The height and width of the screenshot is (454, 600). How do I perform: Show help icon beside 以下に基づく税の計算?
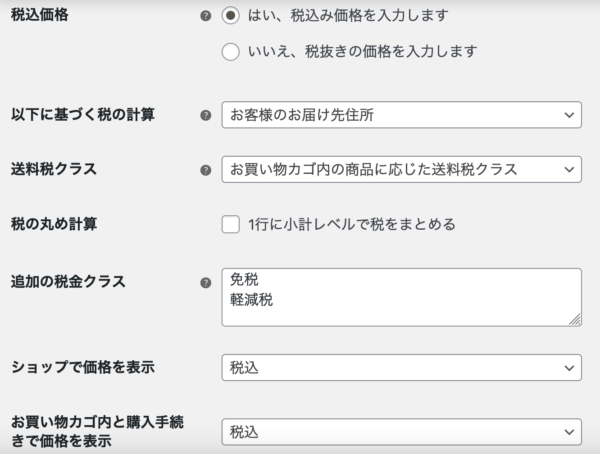click(x=205, y=115)
